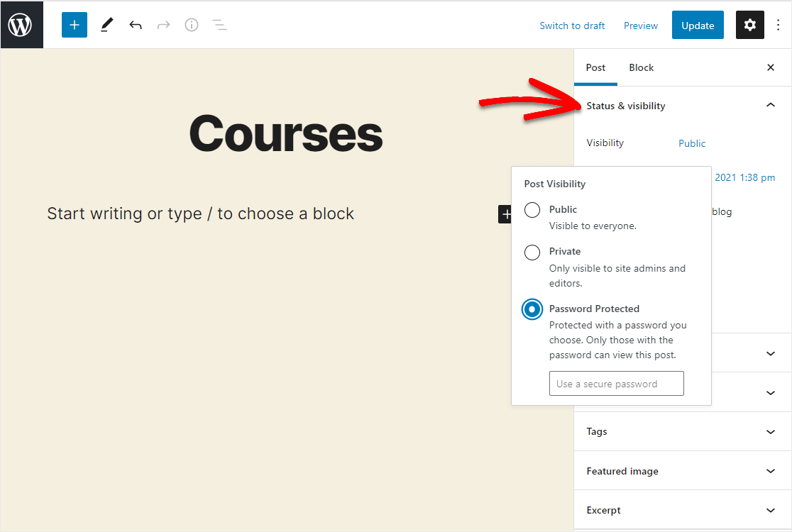
Task: Open the document info details icon
Action: pyautogui.click(x=192, y=25)
